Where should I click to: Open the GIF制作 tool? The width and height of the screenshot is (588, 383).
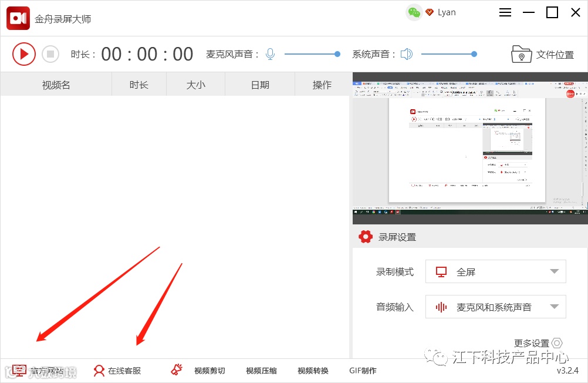tap(363, 371)
